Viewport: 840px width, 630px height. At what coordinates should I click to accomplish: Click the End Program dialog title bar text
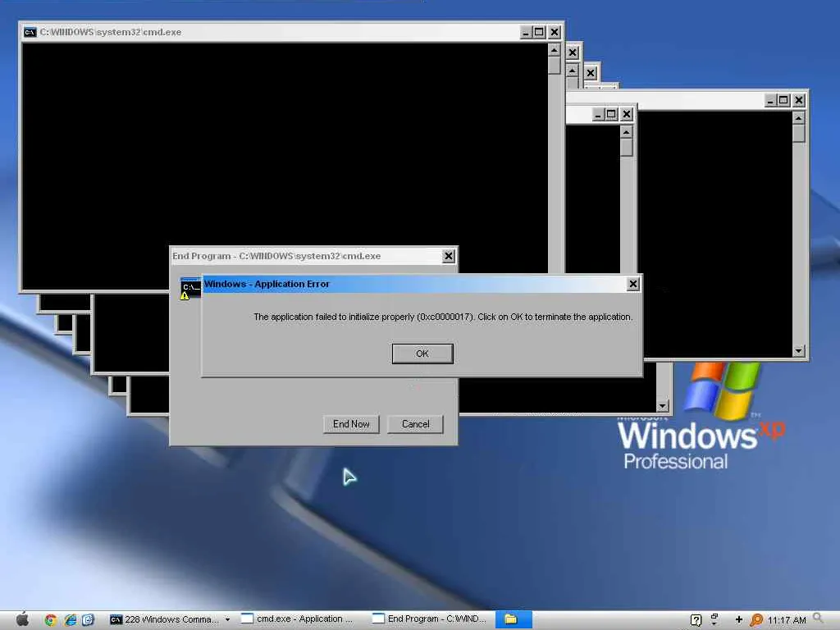(x=276, y=256)
